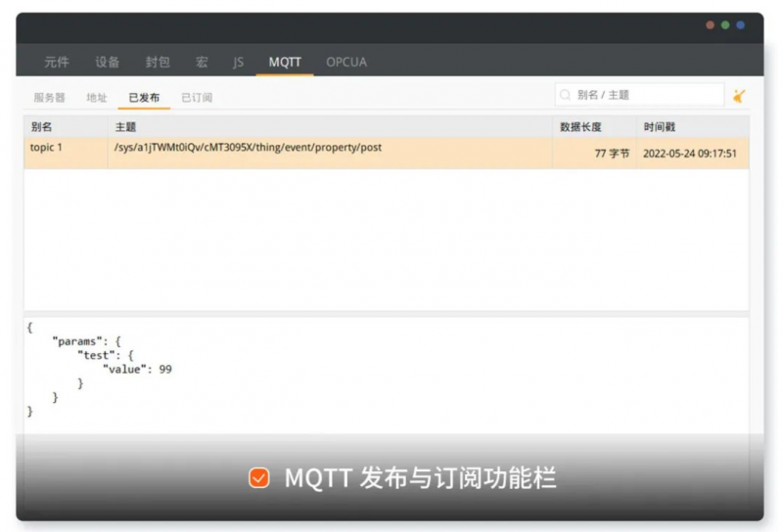Open the OPCUA tab
This screenshot has height=532, width=783.
tap(346, 62)
